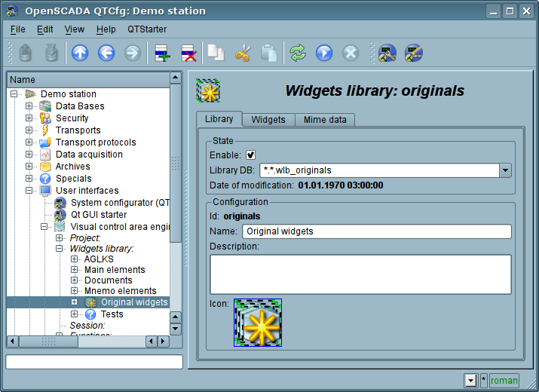This screenshot has height=392, width=539.
Task: Click the green refresh arrows icon
Action: (298, 53)
